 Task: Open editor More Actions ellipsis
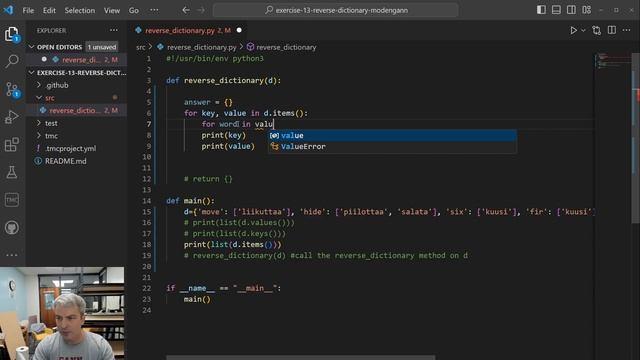click(627, 30)
